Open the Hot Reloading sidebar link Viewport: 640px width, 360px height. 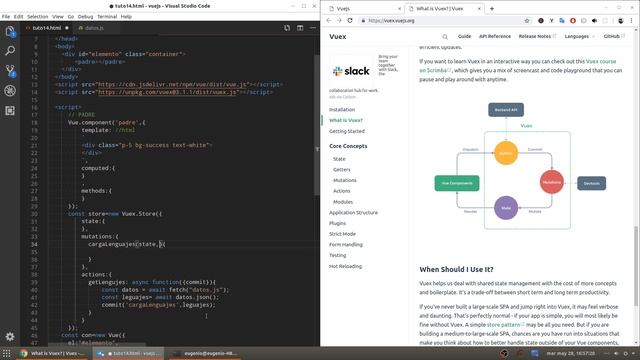[345, 266]
